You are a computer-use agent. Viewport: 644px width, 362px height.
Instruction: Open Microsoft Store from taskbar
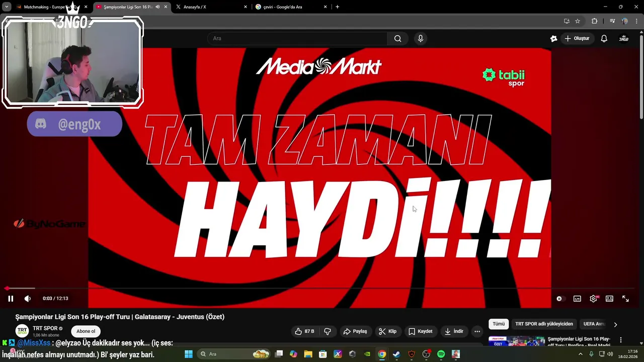(323, 354)
